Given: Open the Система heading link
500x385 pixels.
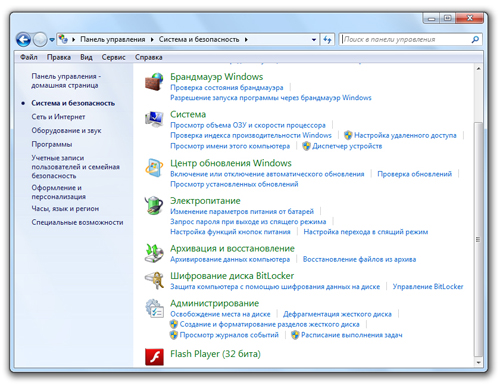Looking at the screenshot, I should (188, 114).
